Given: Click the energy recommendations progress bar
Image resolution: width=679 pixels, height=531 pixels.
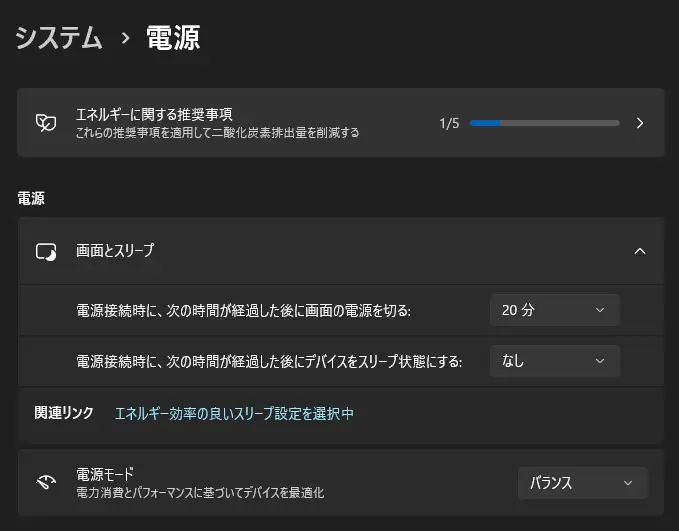Looking at the screenshot, I should tap(544, 123).
